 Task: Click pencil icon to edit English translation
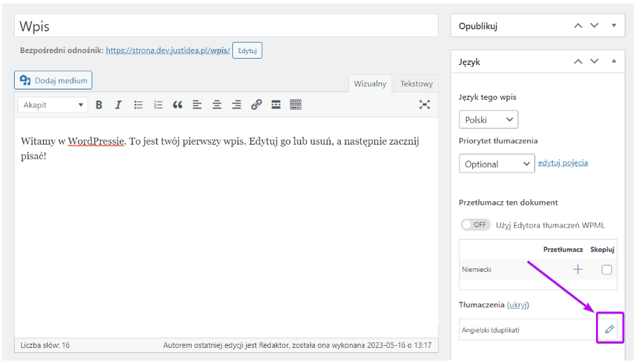(x=609, y=329)
